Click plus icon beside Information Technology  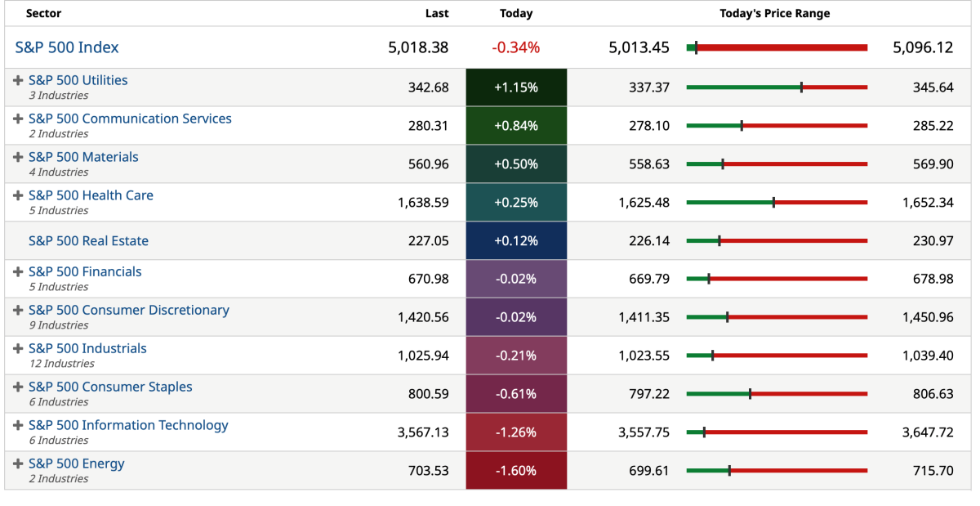[18, 425]
